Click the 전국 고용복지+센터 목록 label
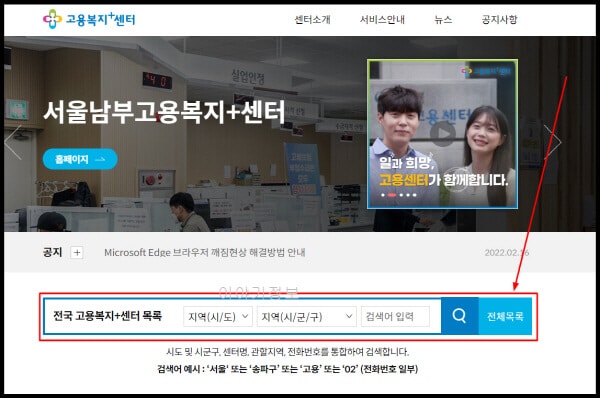This screenshot has height=398, width=600. 108,316
